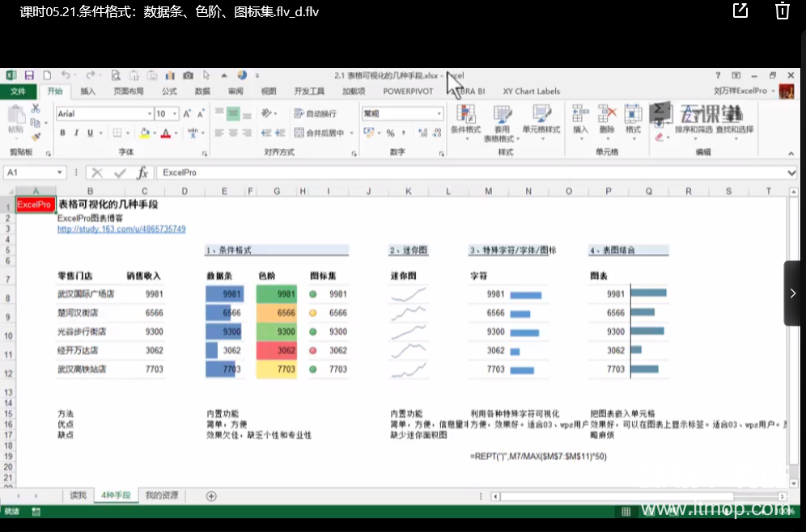Click the Name Box showing A1
The image size is (806, 532).
(x=29, y=172)
